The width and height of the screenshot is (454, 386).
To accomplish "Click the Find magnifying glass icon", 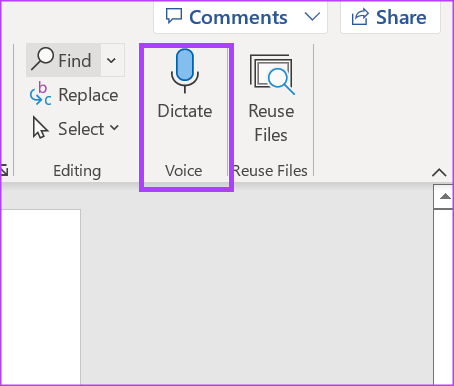I will [x=43, y=59].
